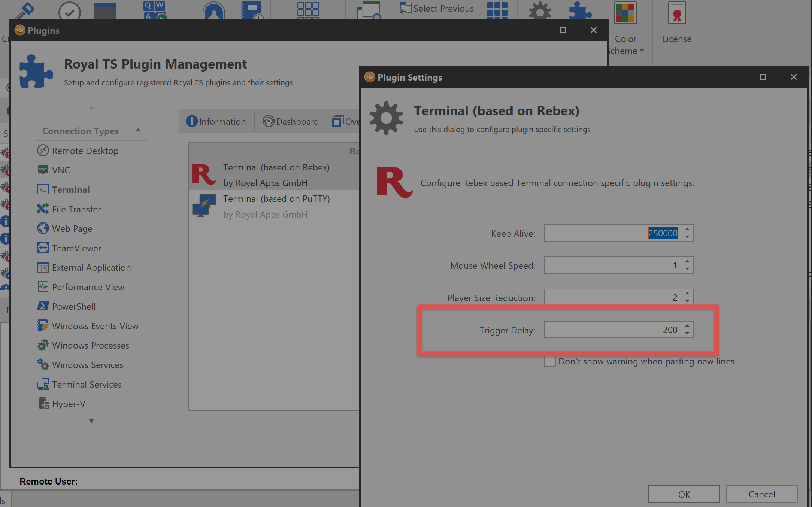Click the Color Scheme ribbon icon

pyautogui.click(x=625, y=13)
